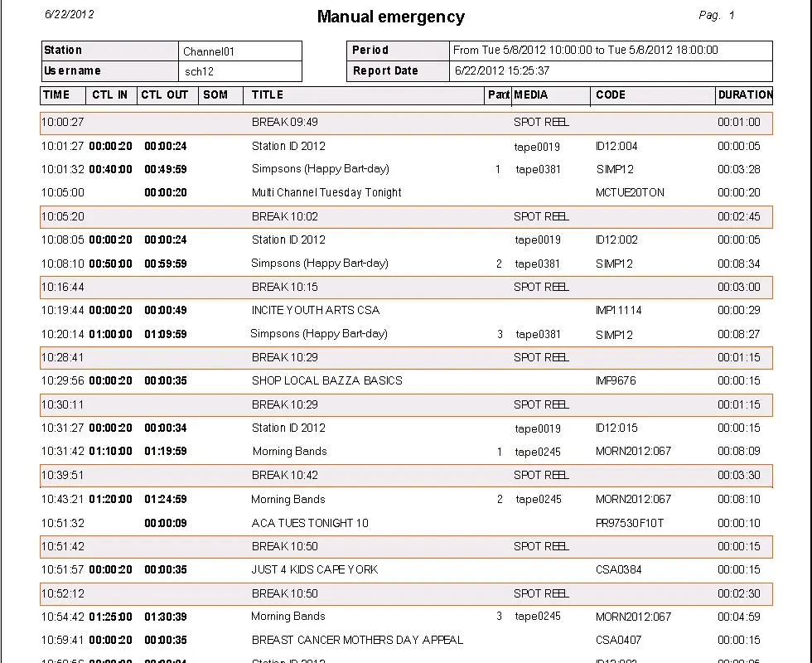Click the CTL OUT column header
Image resolution: width=812 pixels, height=663 pixels.
click(x=165, y=94)
